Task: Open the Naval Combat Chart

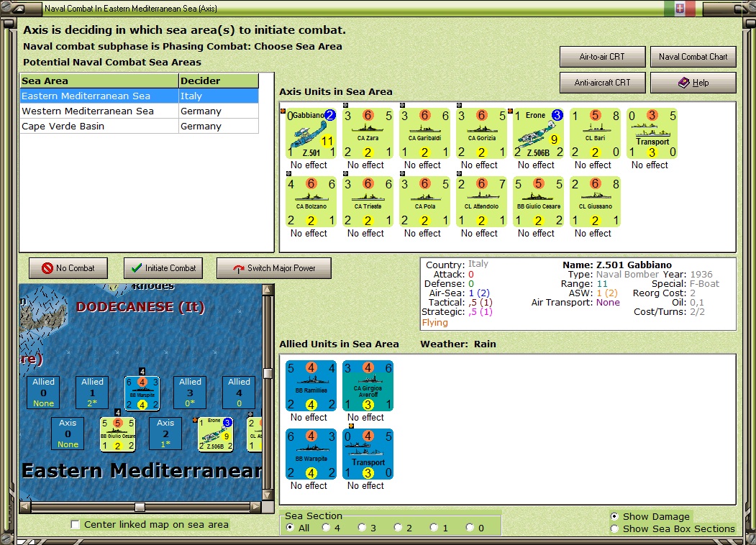Action: point(693,57)
